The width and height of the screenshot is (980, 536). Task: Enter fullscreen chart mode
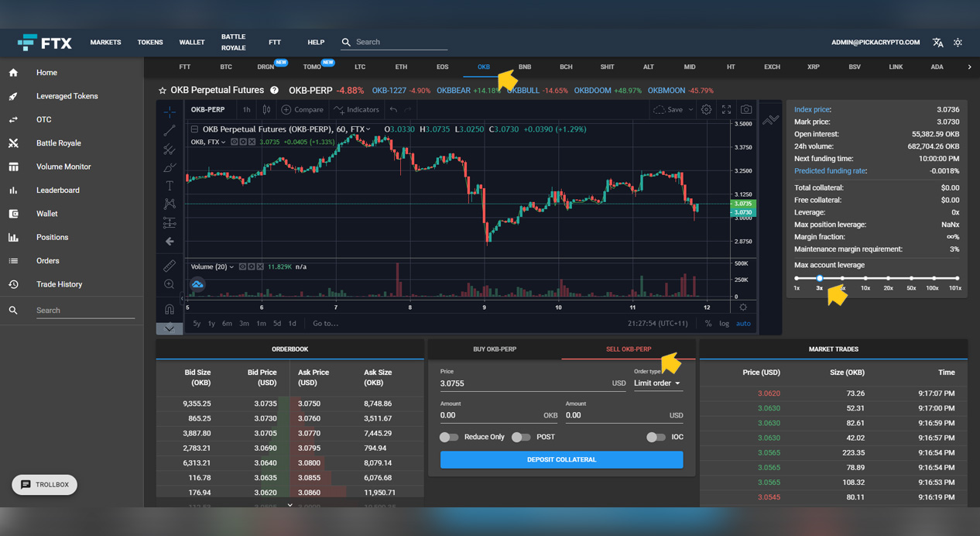pyautogui.click(x=726, y=110)
